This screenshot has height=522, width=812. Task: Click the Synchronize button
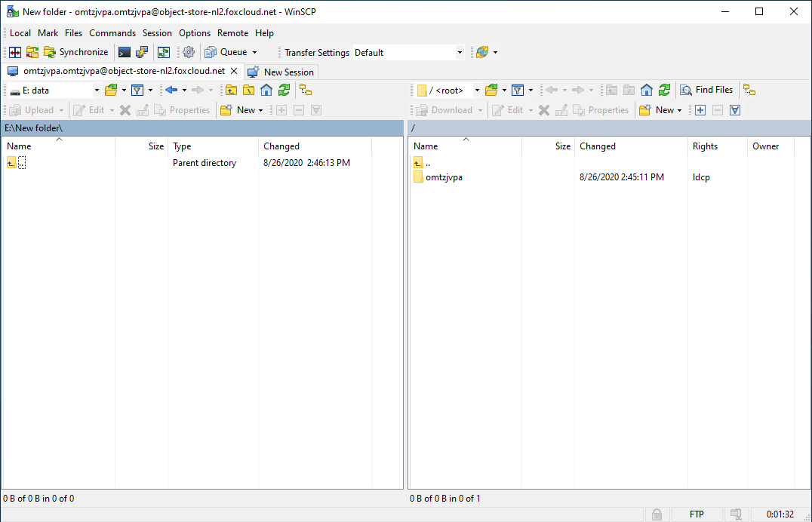click(76, 52)
